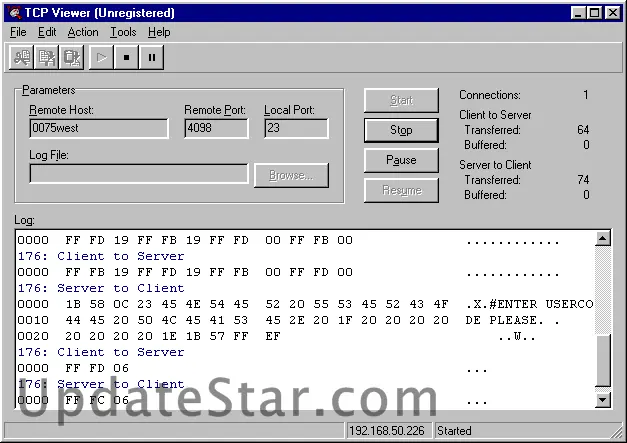Click the Connections label

(490, 95)
